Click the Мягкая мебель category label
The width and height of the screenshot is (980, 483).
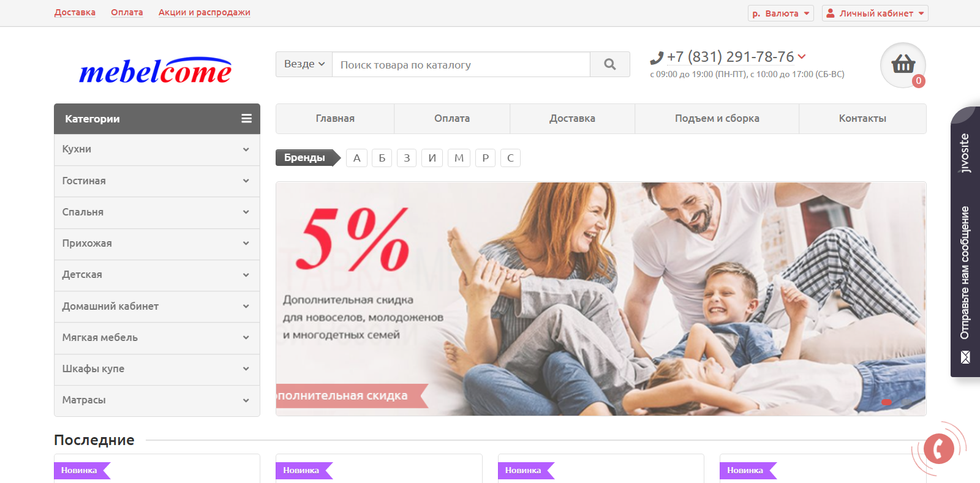click(100, 337)
